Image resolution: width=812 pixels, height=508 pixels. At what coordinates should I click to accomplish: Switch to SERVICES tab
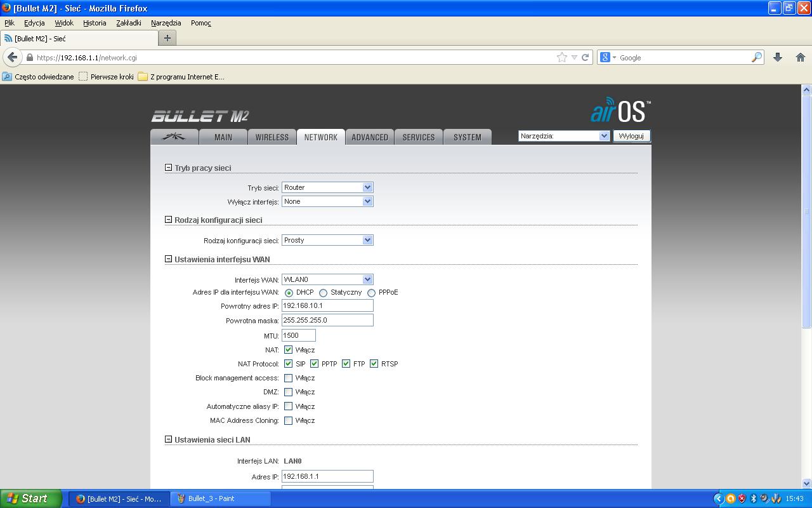click(419, 137)
